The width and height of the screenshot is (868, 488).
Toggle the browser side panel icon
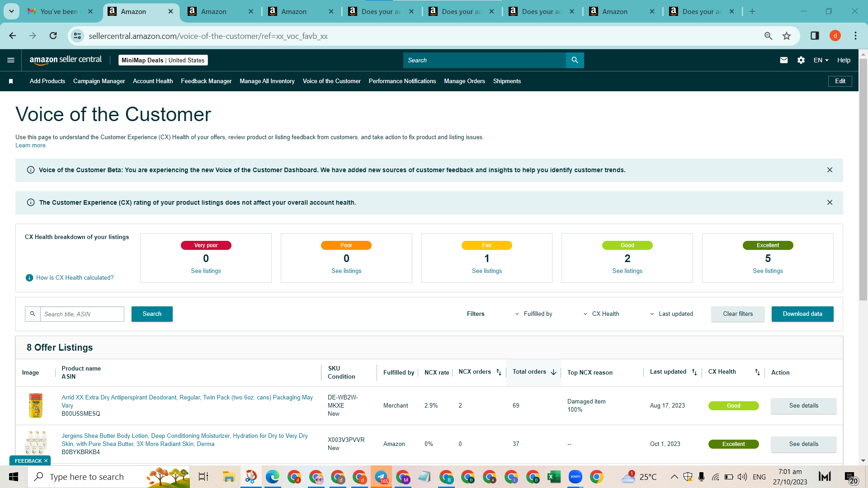point(815,36)
